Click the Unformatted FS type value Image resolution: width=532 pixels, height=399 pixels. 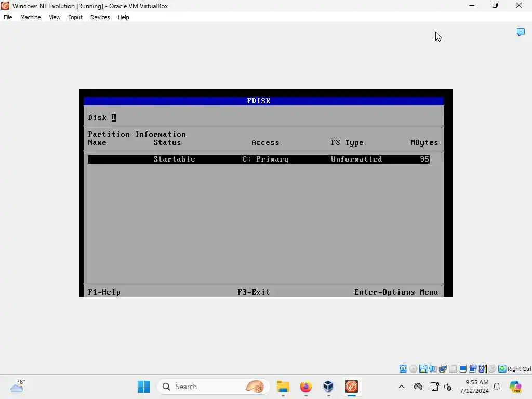[x=356, y=159]
